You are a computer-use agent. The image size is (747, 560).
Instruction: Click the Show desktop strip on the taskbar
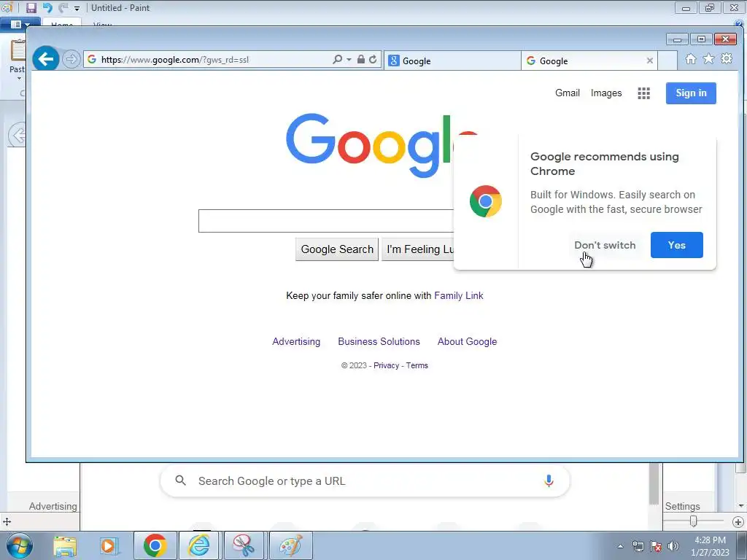coord(742,545)
